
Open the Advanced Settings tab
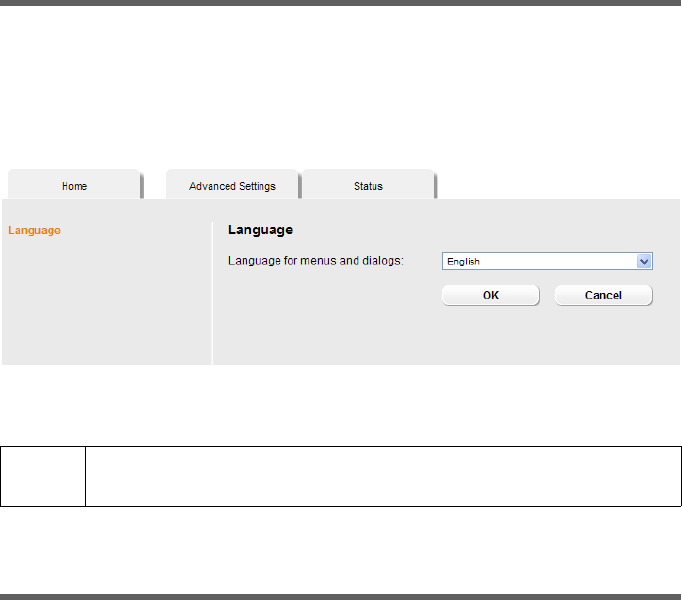pyautogui.click(x=232, y=186)
